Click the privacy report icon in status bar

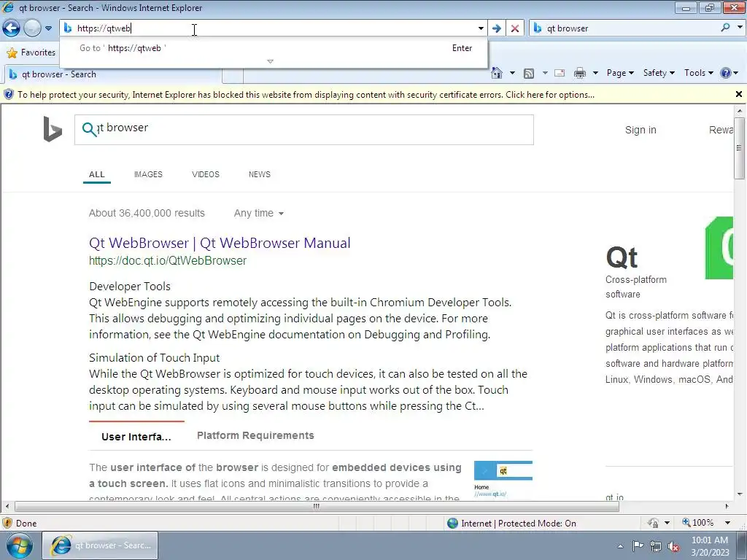[653, 523]
